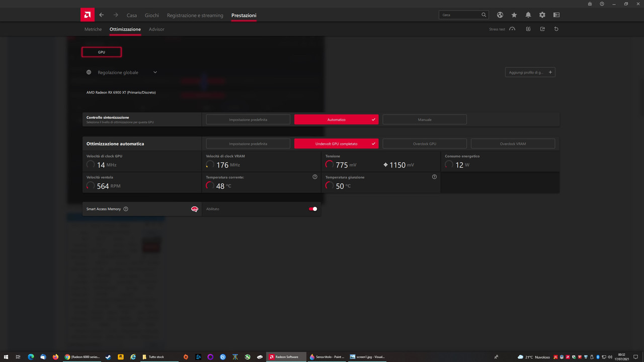Open the help question mark icon
The width and height of the screenshot is (644, 362).
click(x=602, y=4)
